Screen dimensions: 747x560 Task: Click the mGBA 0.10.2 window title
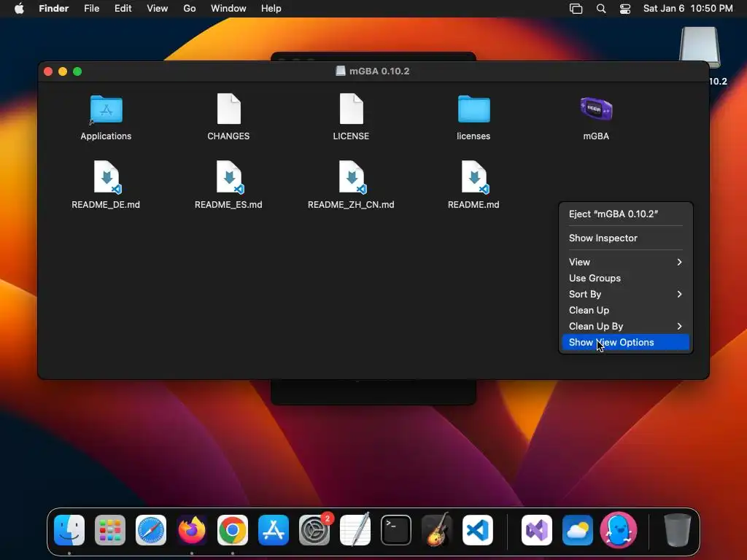pos(379,71)
